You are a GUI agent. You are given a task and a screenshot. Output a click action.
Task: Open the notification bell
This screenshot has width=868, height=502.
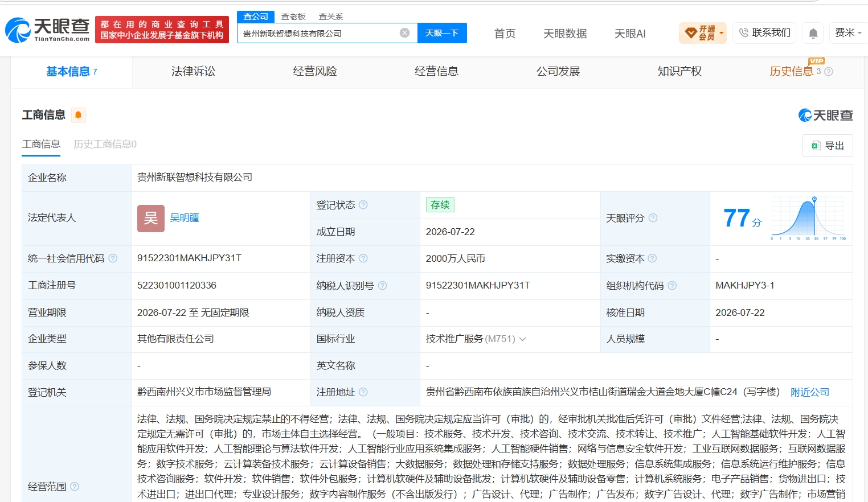[x=813, y=34]
